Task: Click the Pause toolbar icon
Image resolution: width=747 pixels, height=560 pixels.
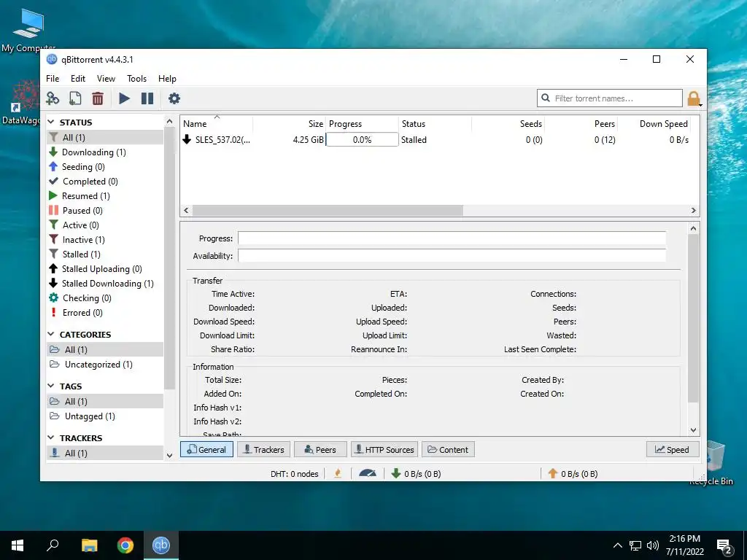Action: click(x=147, y=98)
